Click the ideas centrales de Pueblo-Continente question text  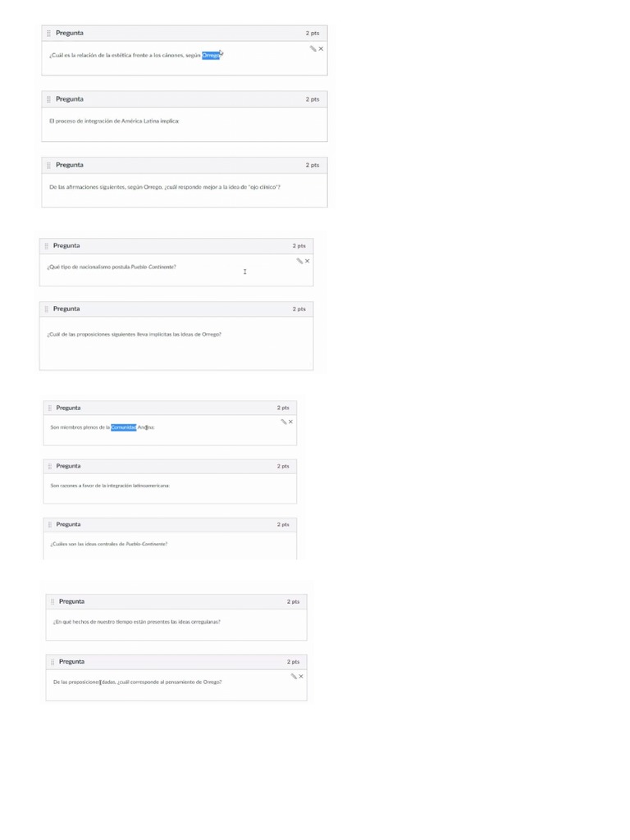click(x=109, y=544)
